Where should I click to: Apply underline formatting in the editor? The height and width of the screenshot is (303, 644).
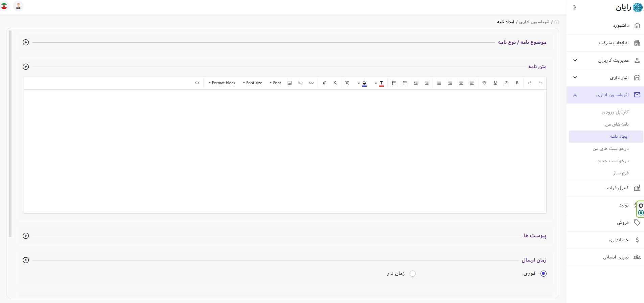[495, 83]
